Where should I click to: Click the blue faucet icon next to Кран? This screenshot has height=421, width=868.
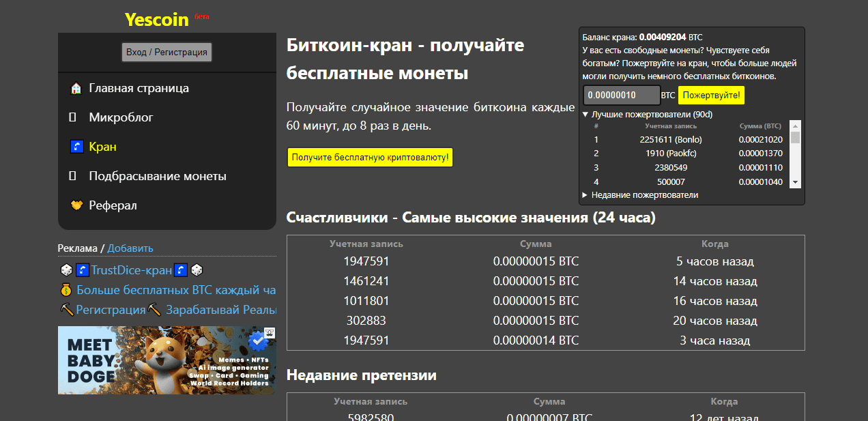76,146
